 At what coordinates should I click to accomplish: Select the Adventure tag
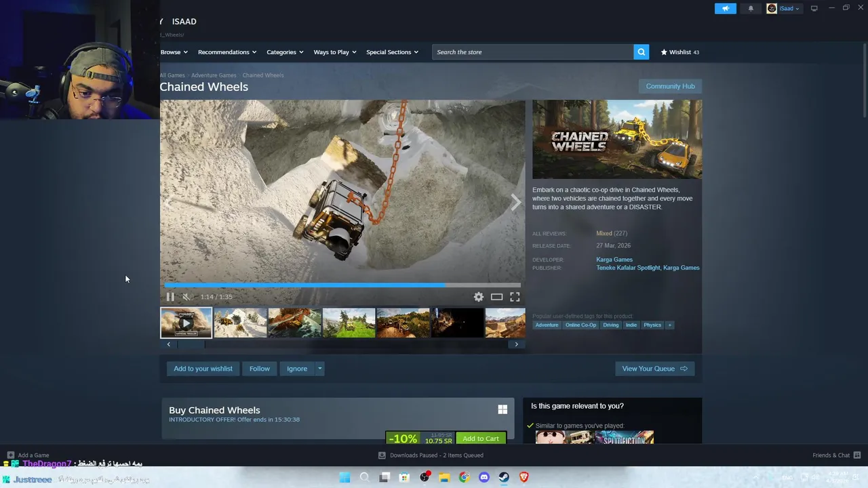pyautogui.click(x=547, y=325)
